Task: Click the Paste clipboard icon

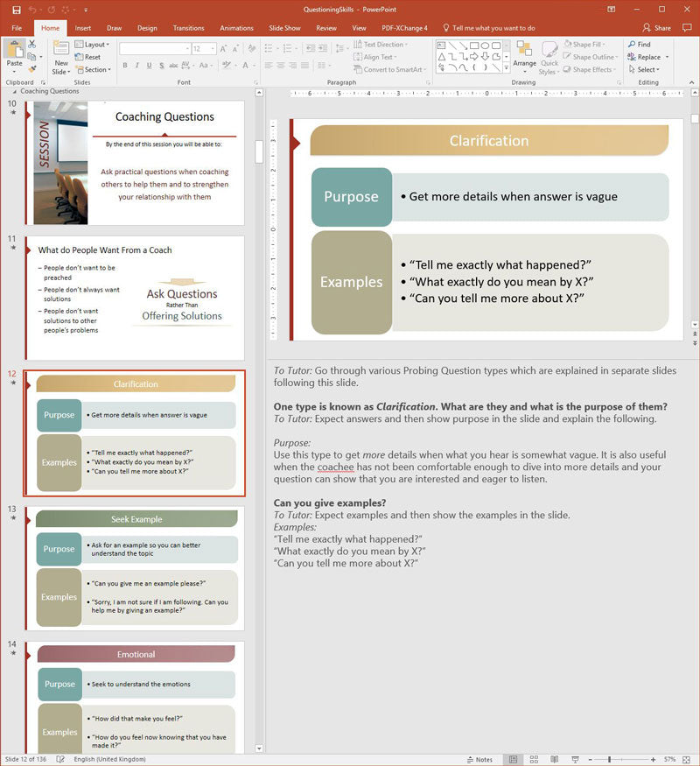Action: tap(14, 50)
